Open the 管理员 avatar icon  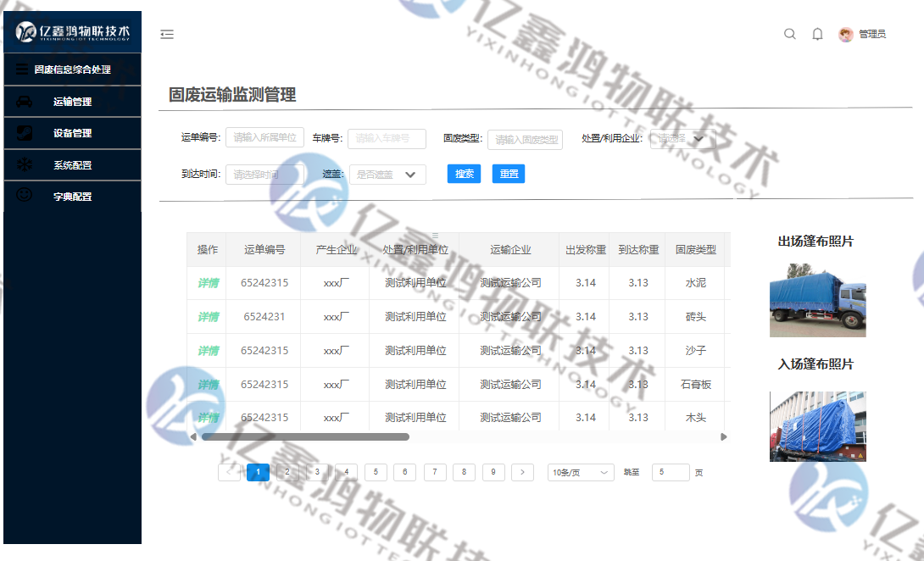[x=843, y=34]
